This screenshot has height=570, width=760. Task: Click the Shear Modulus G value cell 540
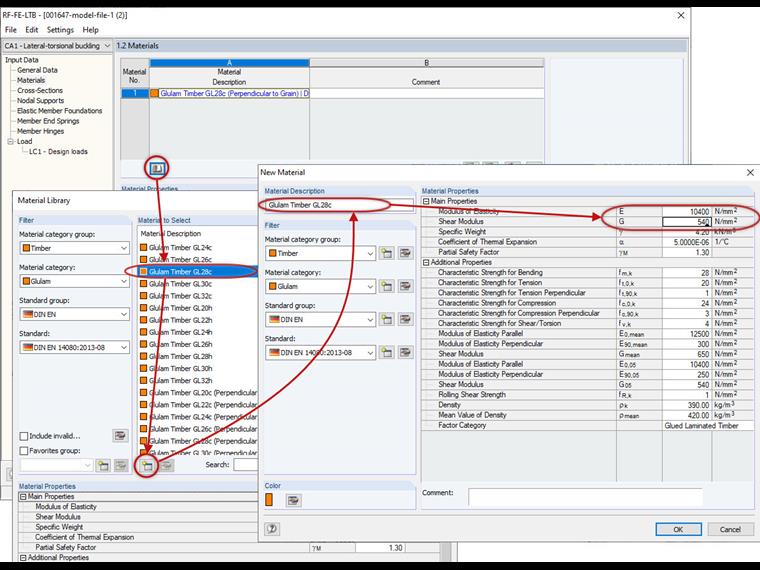pyautogui.click(x=686, y=222)
